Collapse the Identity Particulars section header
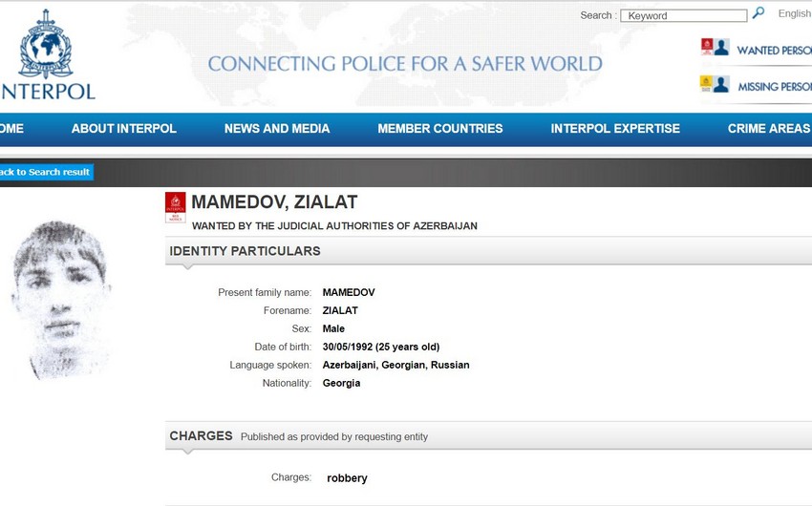The image size is (812, 506). [488, 251]
